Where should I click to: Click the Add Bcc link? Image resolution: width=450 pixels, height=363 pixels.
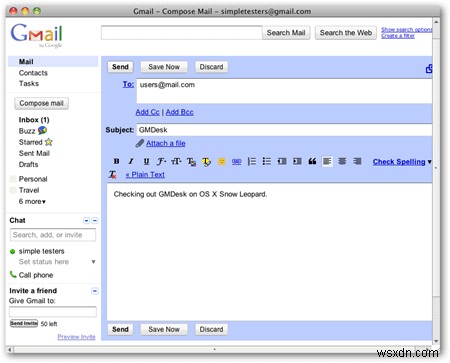click(x=180, y=112)
